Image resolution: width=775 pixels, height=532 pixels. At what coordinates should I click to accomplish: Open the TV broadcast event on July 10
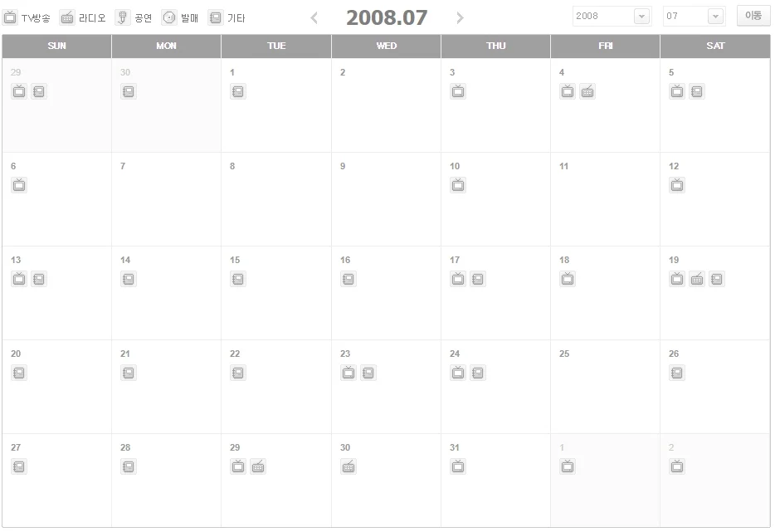[458, 185]
